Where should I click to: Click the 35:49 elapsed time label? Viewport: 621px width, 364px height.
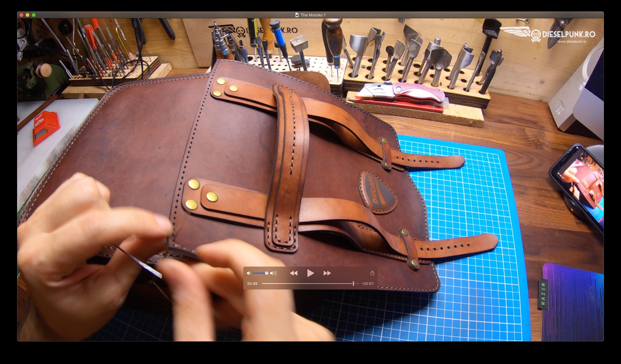252,284
